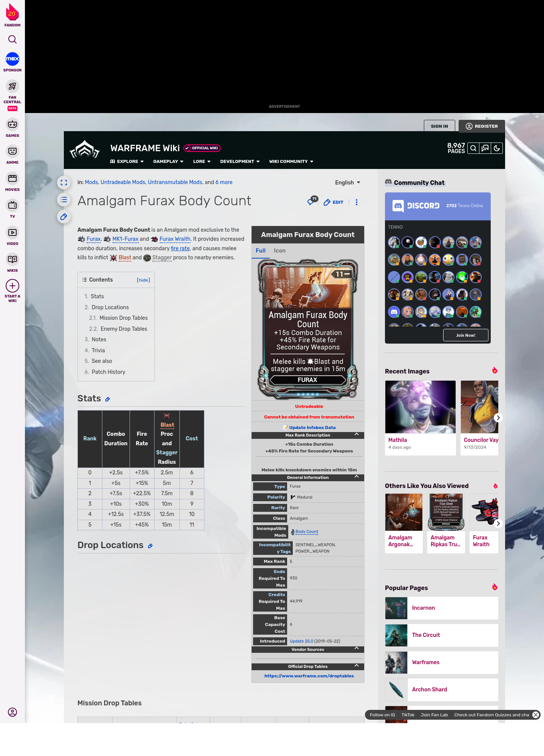Hide the Contents table of contents
Viewport: 544px width, 756px height.
coord(144,280)
